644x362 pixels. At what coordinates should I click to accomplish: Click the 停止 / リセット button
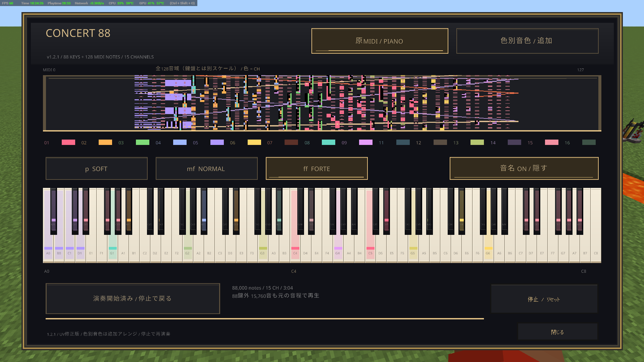tap(544, 299)
